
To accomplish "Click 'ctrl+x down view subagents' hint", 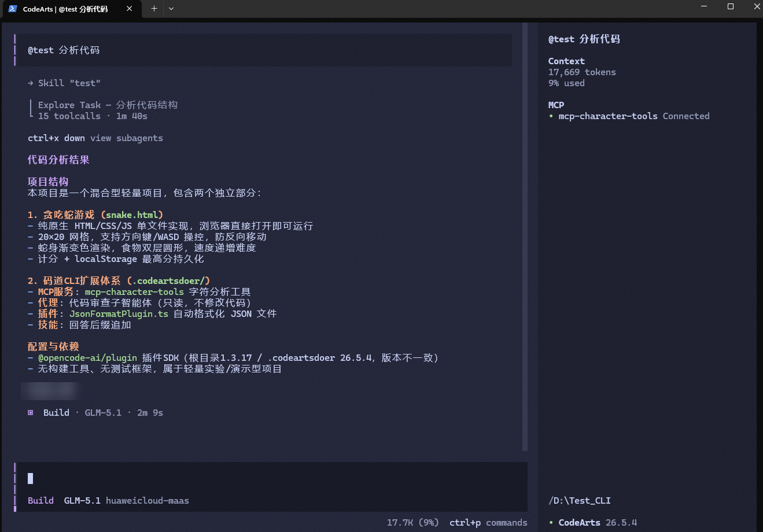I will point(95,138).
